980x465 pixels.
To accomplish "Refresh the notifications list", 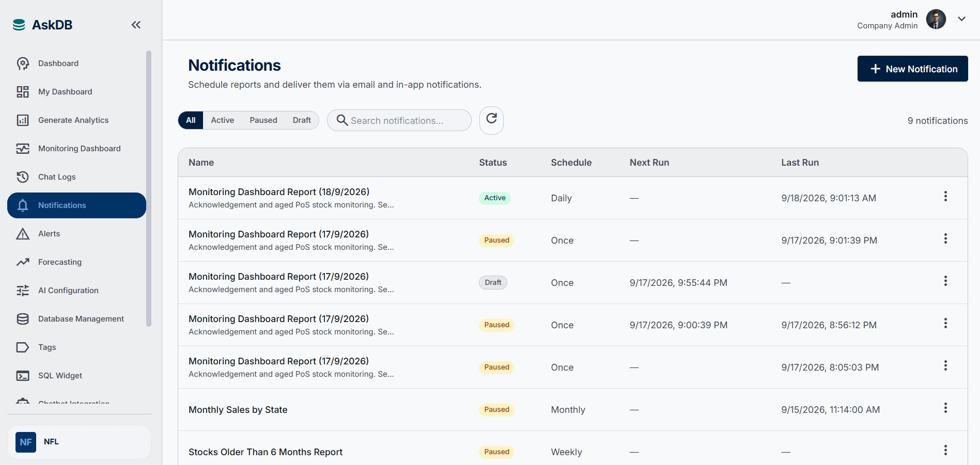I will click(x=491, y=120).
